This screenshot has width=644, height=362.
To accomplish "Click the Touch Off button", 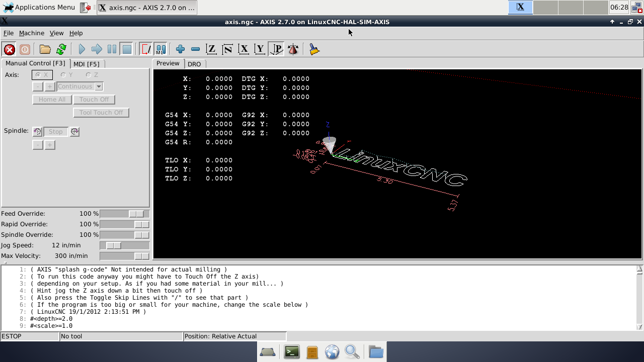I will pos(94,100).
